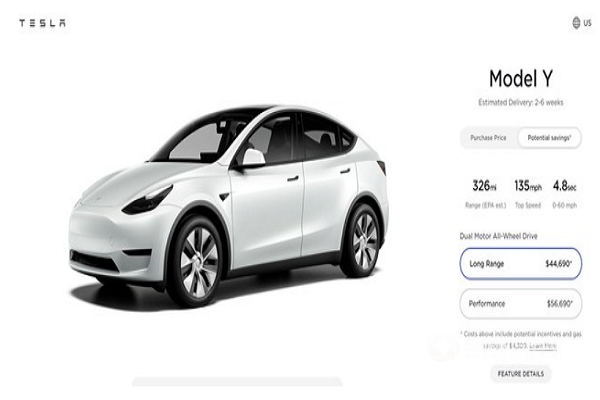Click the Dual Motor All-Wheel Drive label
Screen dimensions: 600x400
pos(498,236)
